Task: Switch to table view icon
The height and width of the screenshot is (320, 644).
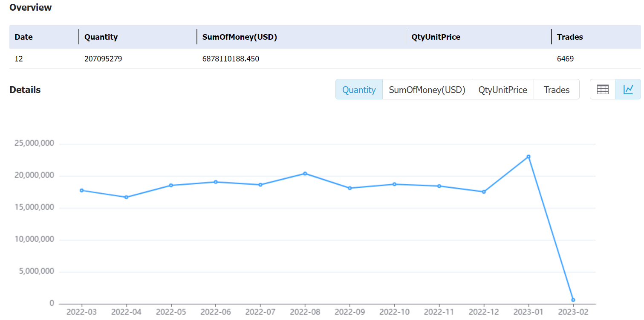Action: coord(603,89)
